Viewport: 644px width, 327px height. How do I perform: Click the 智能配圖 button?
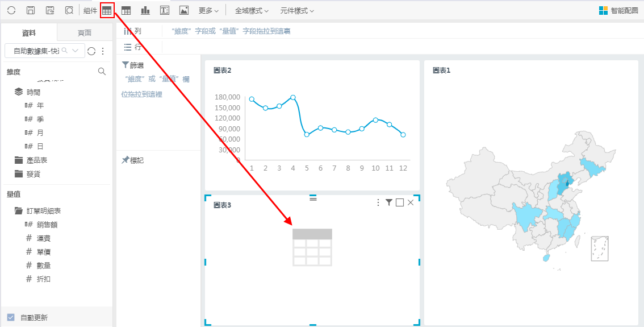tap(618, 10)
